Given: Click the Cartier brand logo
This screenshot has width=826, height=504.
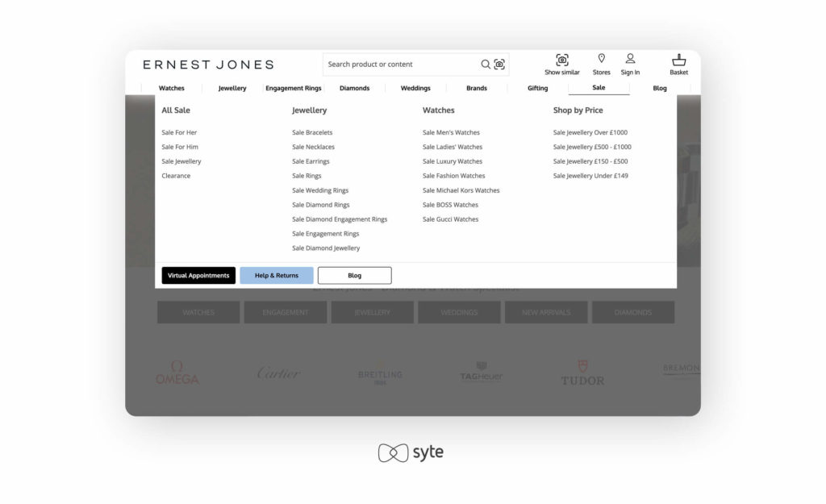Looking at the screenshot, I should click(x=278, y=373).
